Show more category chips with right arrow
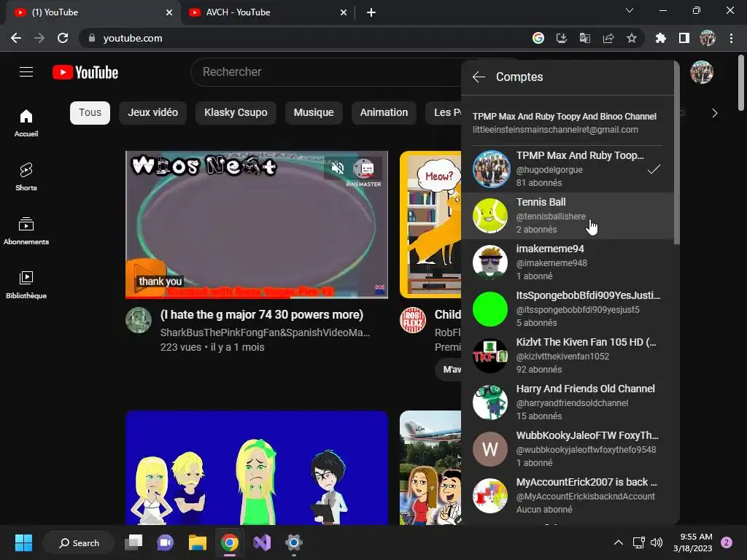The width and height of the screenshot is (747, 560). click(714, 113)
